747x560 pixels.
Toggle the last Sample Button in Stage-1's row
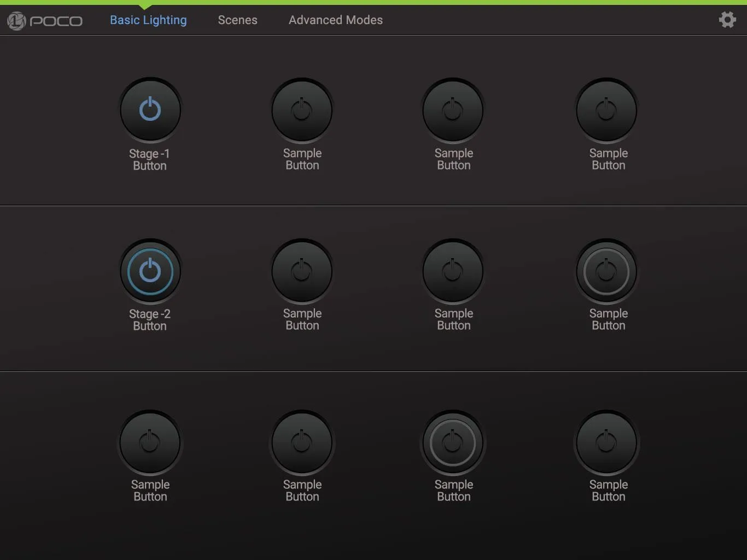606,110
